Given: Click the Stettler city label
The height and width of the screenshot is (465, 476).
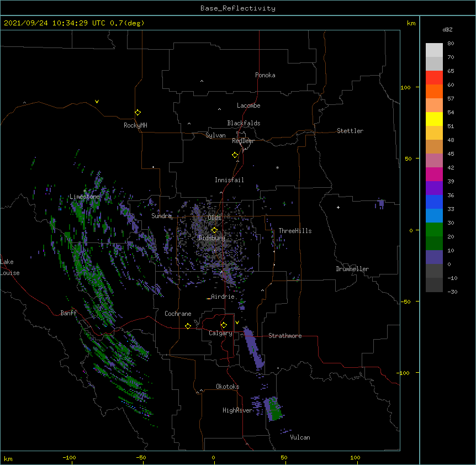Looking at the screenshot, I should (350, 131).
